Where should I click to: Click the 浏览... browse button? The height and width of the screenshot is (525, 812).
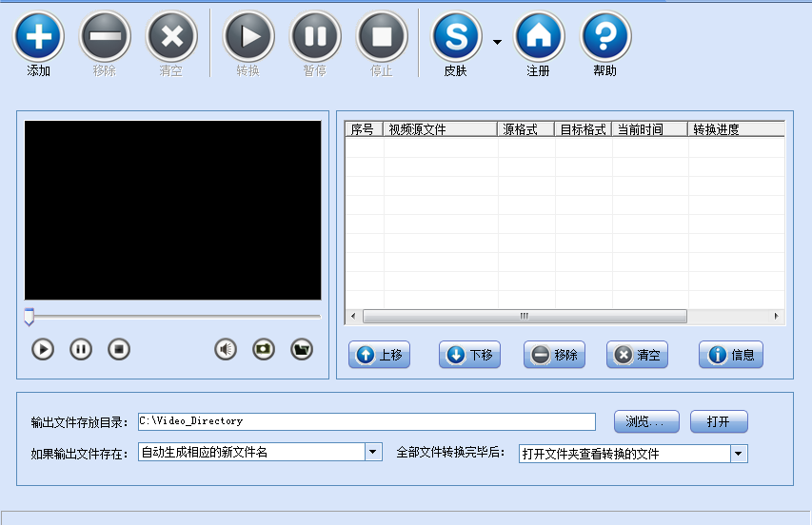[x=646, y=421]
